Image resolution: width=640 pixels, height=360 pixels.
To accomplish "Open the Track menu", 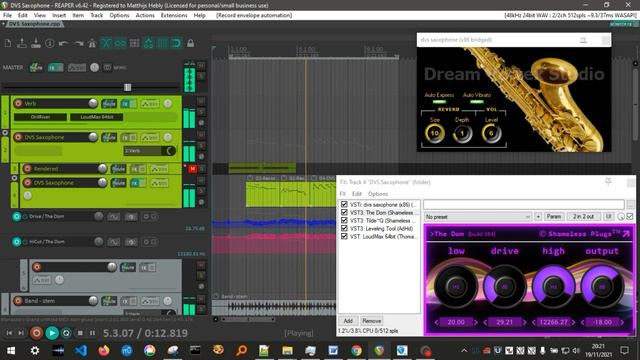I will (x=96, y=16).
